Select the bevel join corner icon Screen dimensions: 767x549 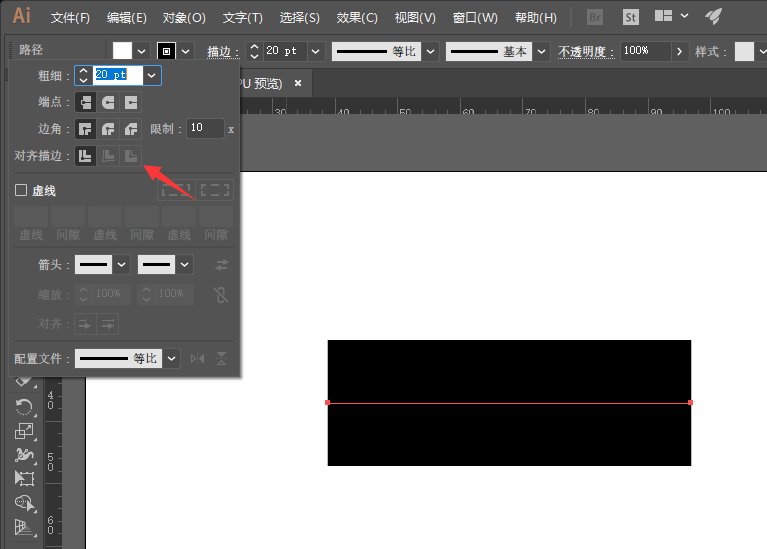[x=131, y=129]
